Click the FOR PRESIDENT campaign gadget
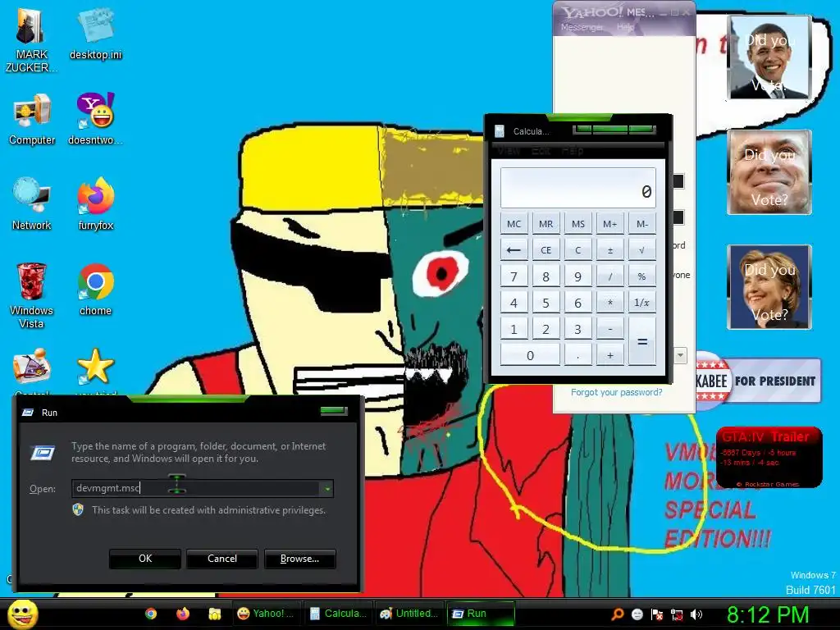 coord(758,381)
